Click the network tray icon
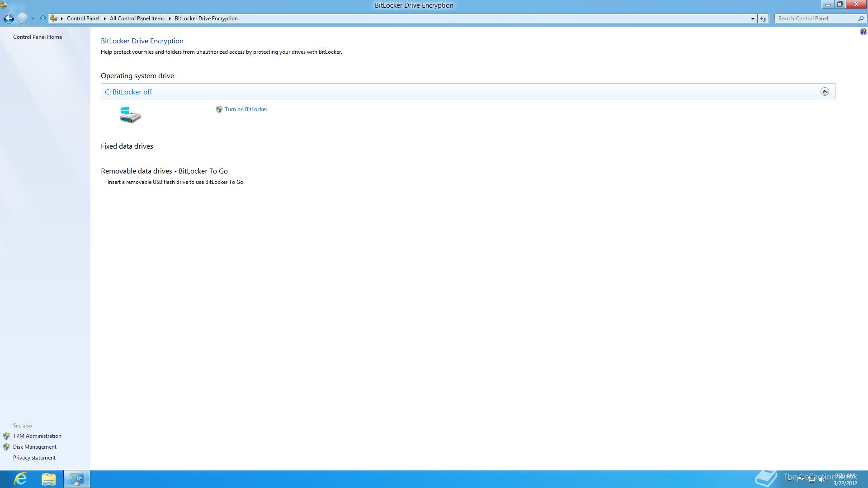Viewport: 868px width, 488px height. pos(811,479)
